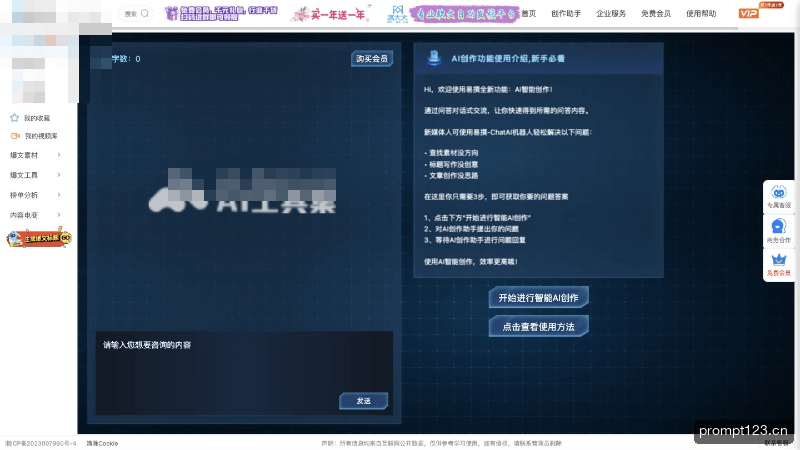The height and width of the screenshot is (450, 800).
Task: Click the blue crown 免费会员 icon
Action: click(779, 260)
